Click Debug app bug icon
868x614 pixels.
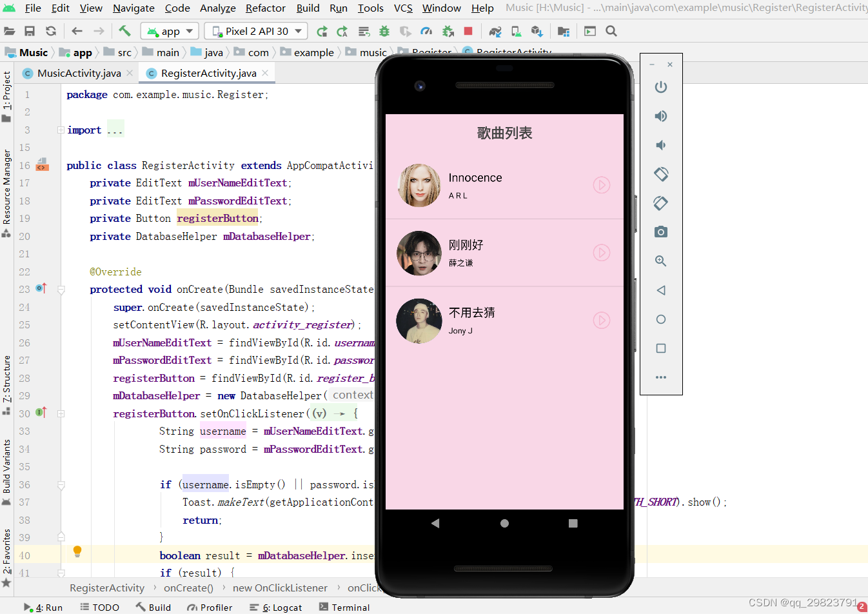coord(384,31)
